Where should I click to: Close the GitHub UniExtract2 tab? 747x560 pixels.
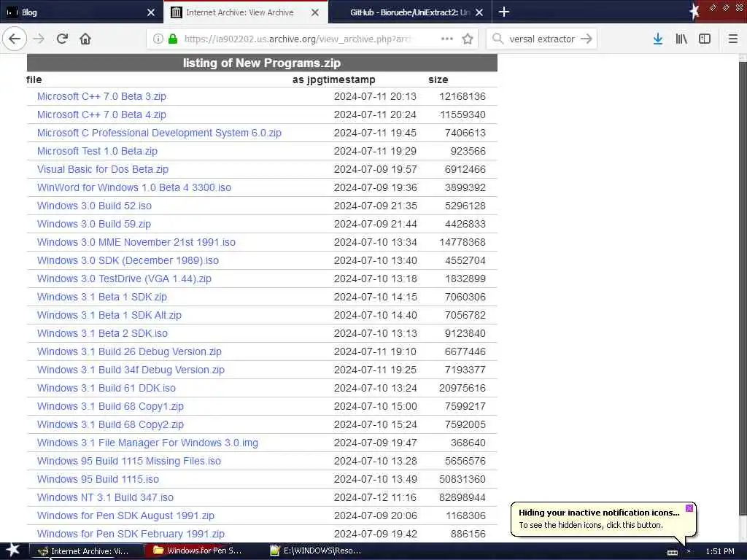(x=479, y=12)
